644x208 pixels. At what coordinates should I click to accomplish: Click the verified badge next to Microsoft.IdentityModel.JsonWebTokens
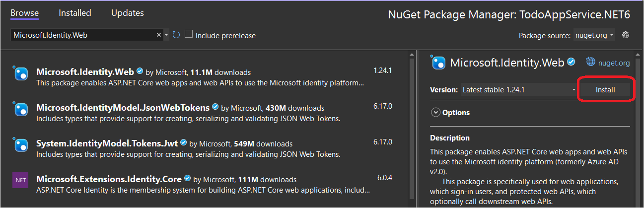click(215, 107)
